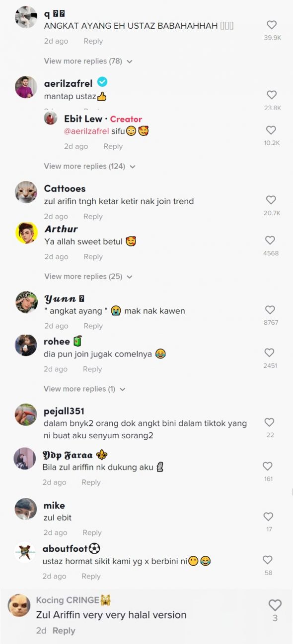Open aerilzafrel's profile picture

pyautogui.click(x=26, y=87)
